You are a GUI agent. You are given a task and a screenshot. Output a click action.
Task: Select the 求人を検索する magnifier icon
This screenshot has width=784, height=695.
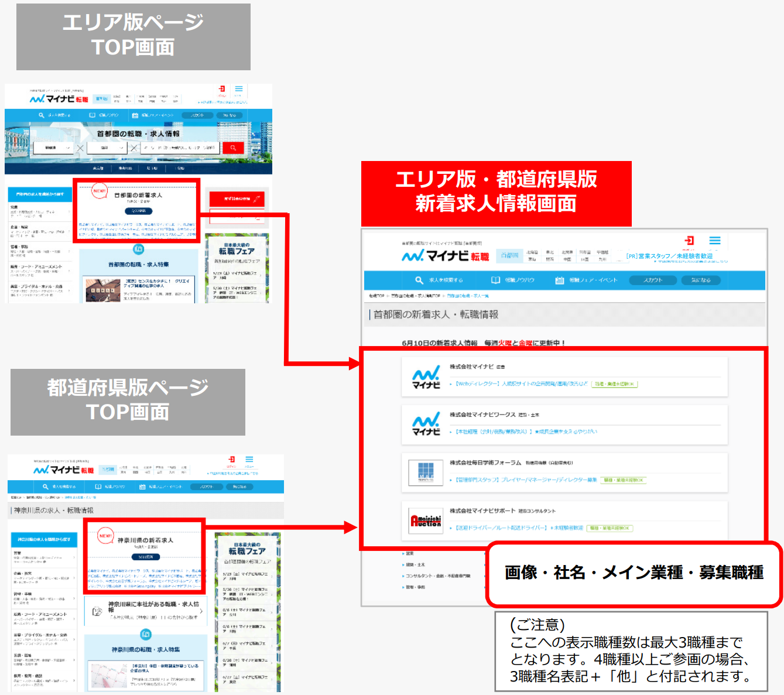(x=418, y=280)
